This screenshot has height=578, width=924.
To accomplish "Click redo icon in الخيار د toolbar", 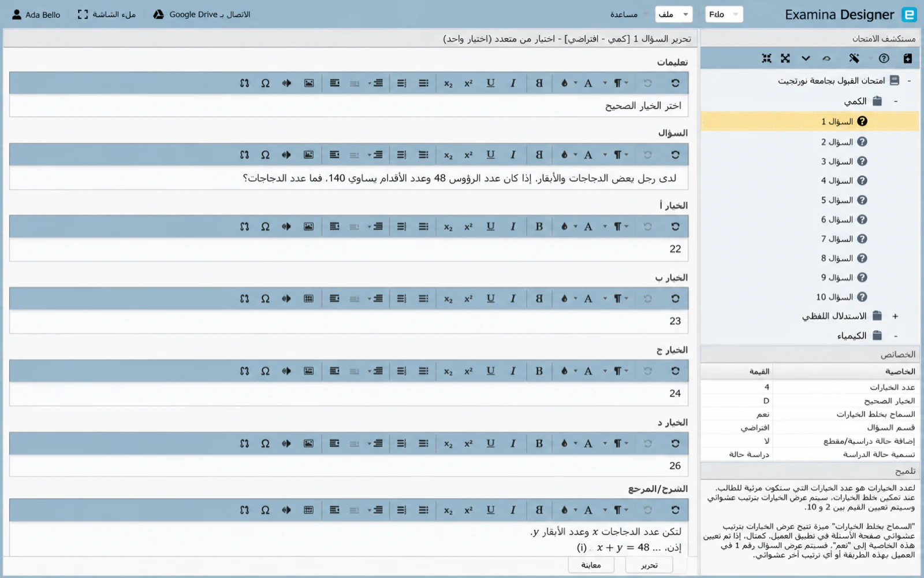I will coord(647,443).
